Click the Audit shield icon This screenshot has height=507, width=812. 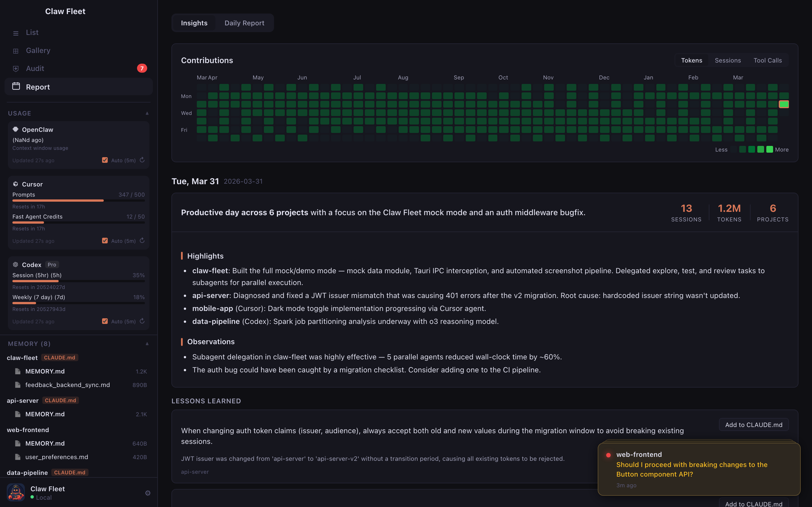[16, 68]
